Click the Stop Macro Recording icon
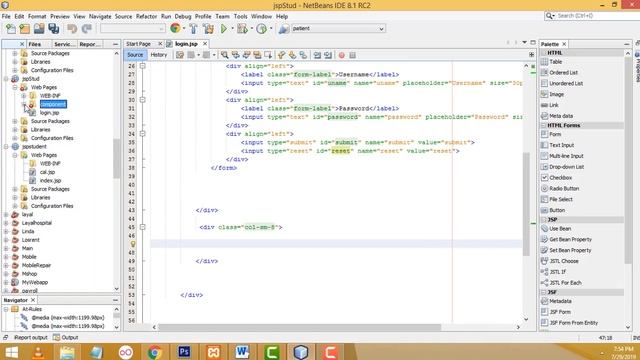 click(x=353, y=55)
